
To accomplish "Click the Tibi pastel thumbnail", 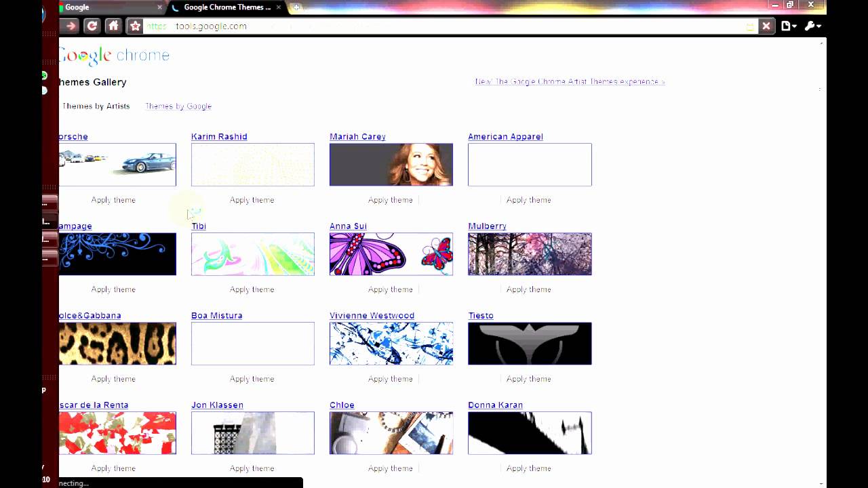I will (x=253, y=254).
